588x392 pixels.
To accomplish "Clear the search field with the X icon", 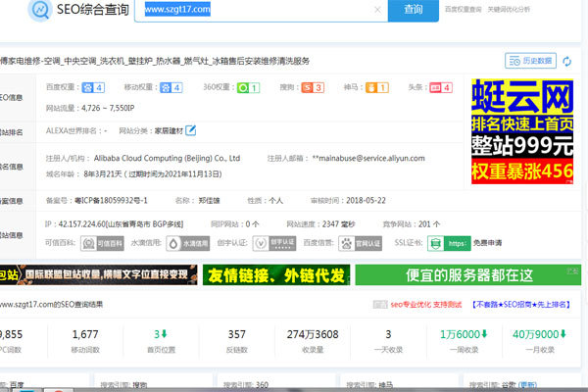I will point(376,10).
